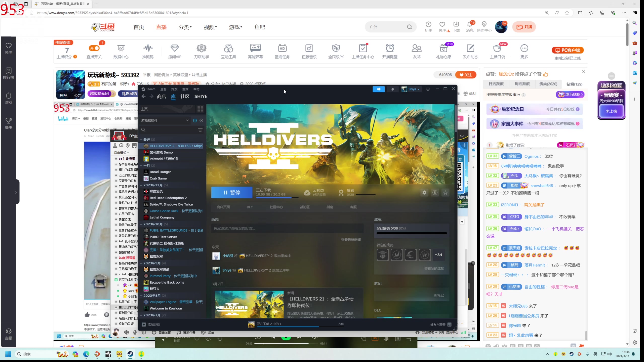Select Red Dead Redemption 2 in library

click(x=168, y=198)
